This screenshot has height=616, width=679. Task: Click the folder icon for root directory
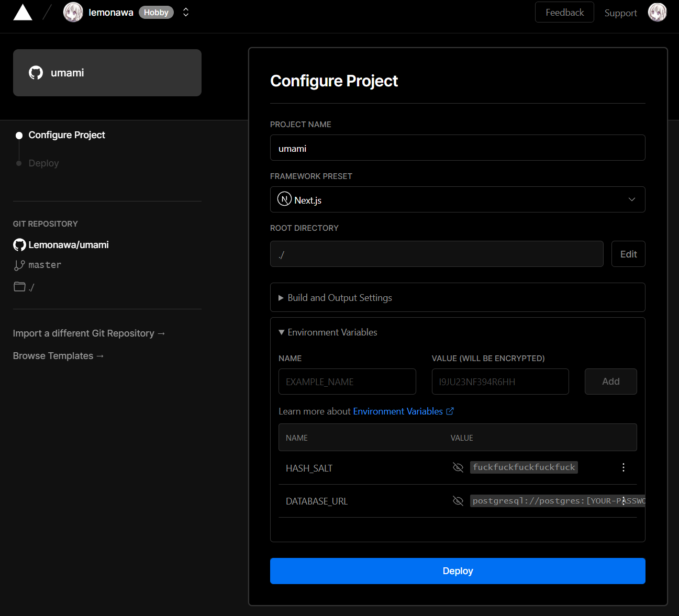[19, 286]
